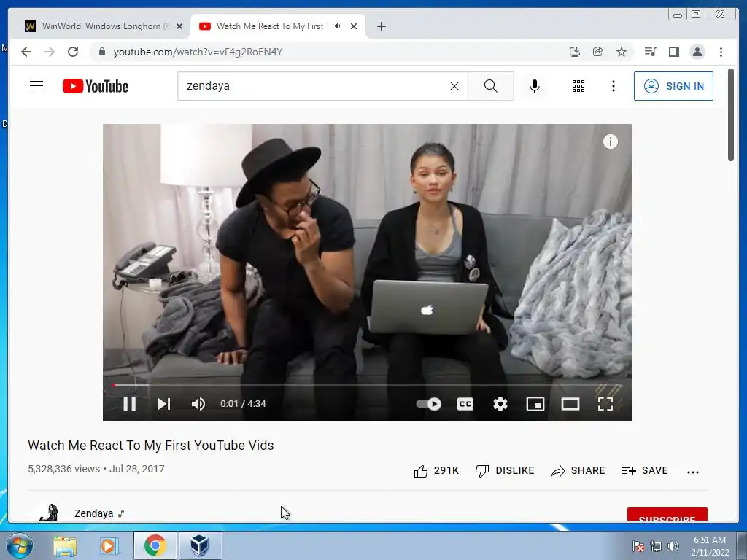Viewport: 747px width, 560px height.
Task: Toggle autoplay switch in player
Action: pos(429,404)
